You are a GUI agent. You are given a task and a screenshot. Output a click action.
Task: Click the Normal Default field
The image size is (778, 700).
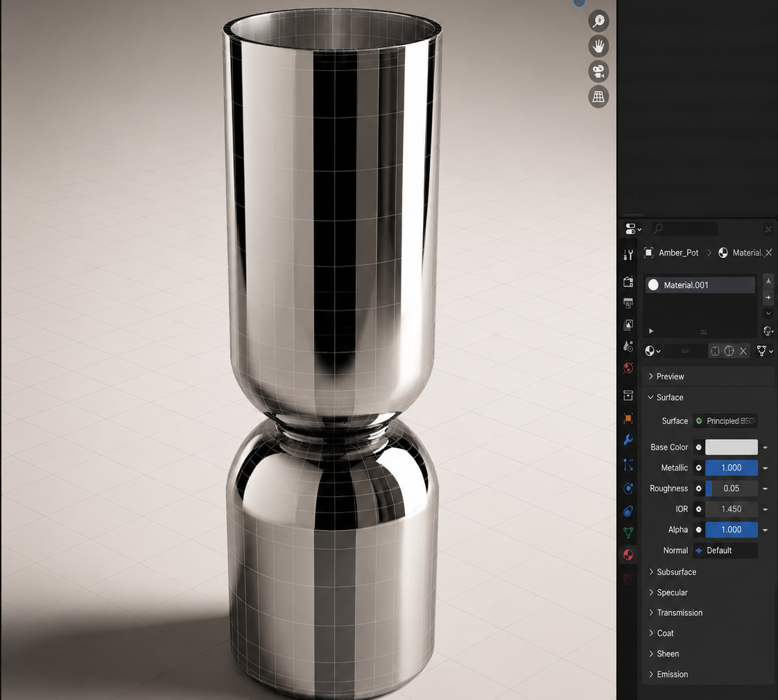(725, 551)
